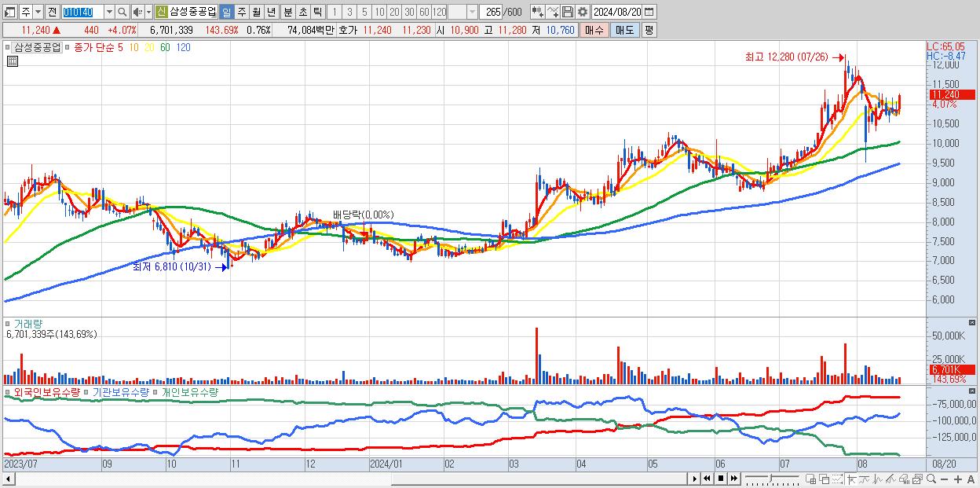The height and width of the screenshot is (488, 980).
Task: Click the 평 button at toolbar right
Action: 649,30
